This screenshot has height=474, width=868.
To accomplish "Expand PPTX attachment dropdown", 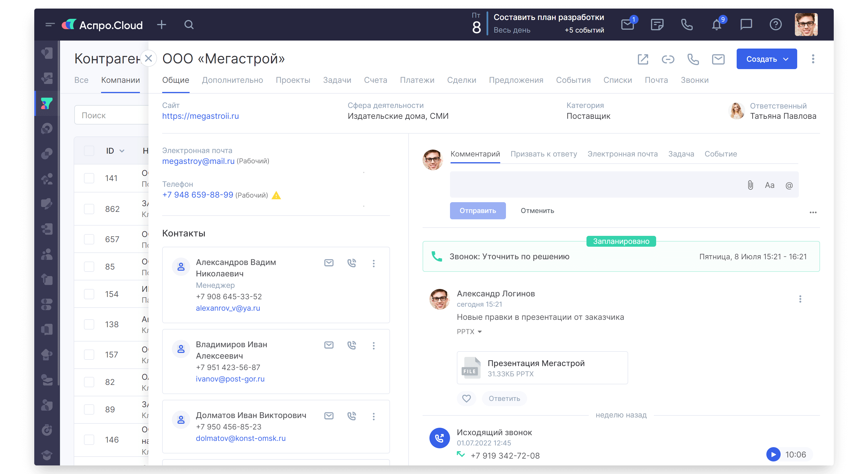I will (x=469, y=332).
